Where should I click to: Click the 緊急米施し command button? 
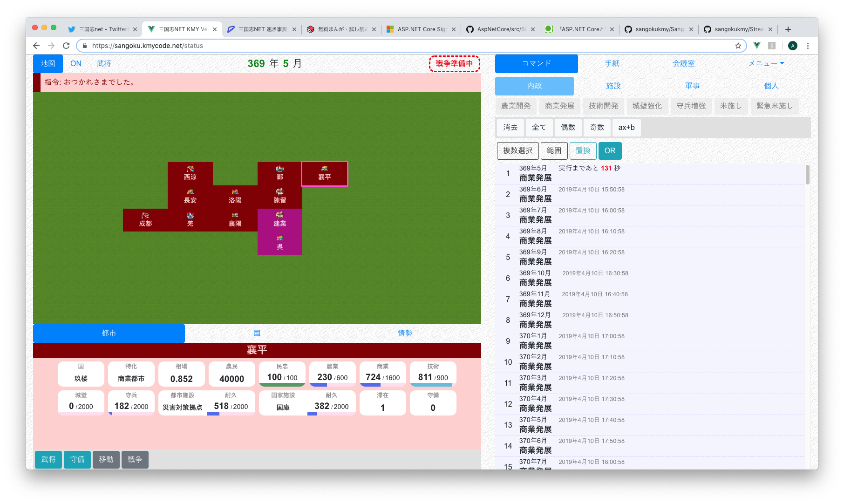[x=775, y=106]
